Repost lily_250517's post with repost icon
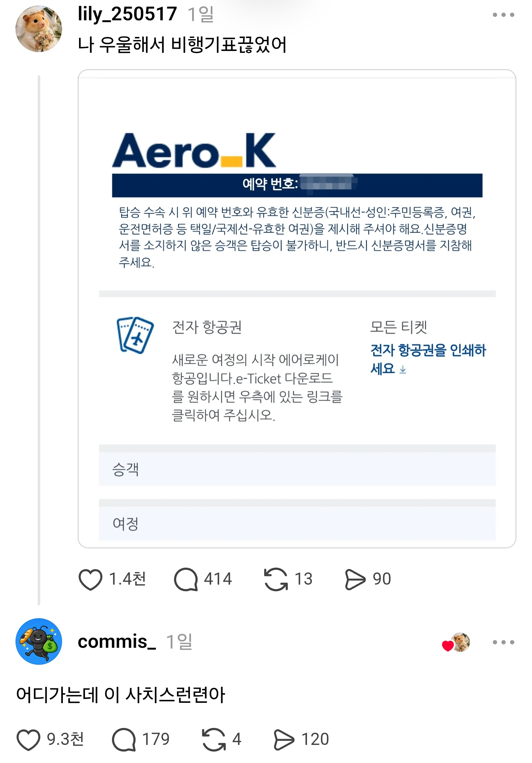Screen dimensions: 532x763 [x=276, y=579]
